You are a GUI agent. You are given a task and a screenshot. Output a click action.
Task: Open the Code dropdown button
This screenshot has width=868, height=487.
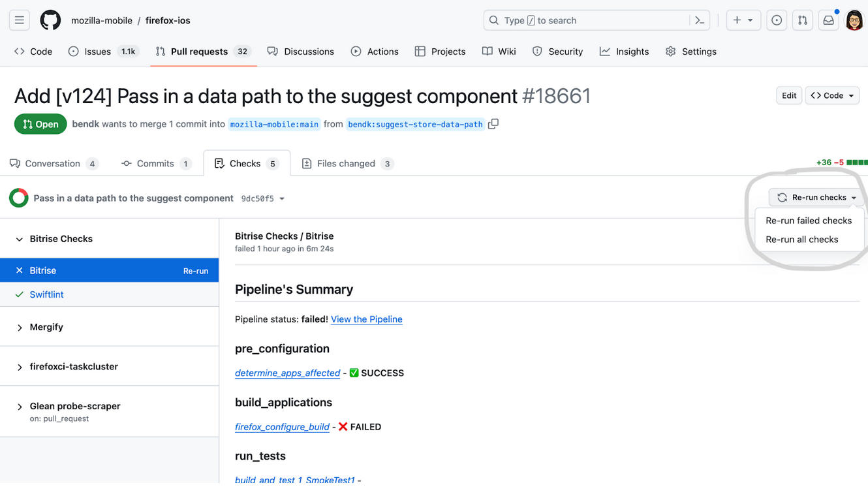pyautogui.click(x=832, y=95)
